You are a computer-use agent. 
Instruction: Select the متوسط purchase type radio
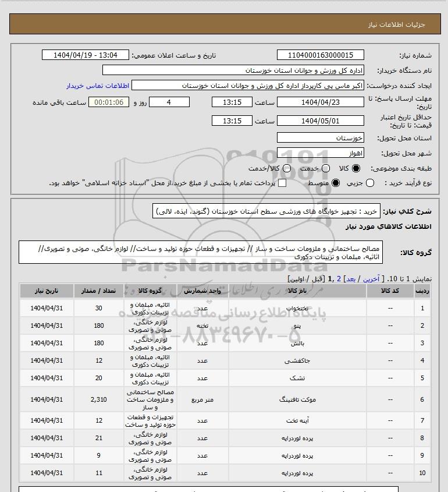pyautogui.click(x=336, y=183)
